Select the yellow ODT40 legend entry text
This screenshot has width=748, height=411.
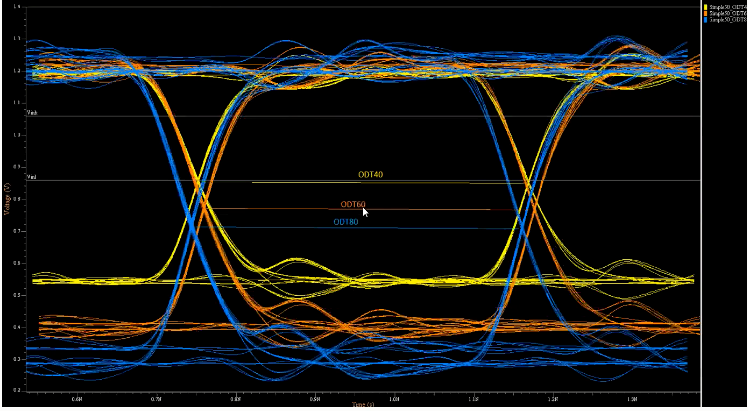coord(728,7)
